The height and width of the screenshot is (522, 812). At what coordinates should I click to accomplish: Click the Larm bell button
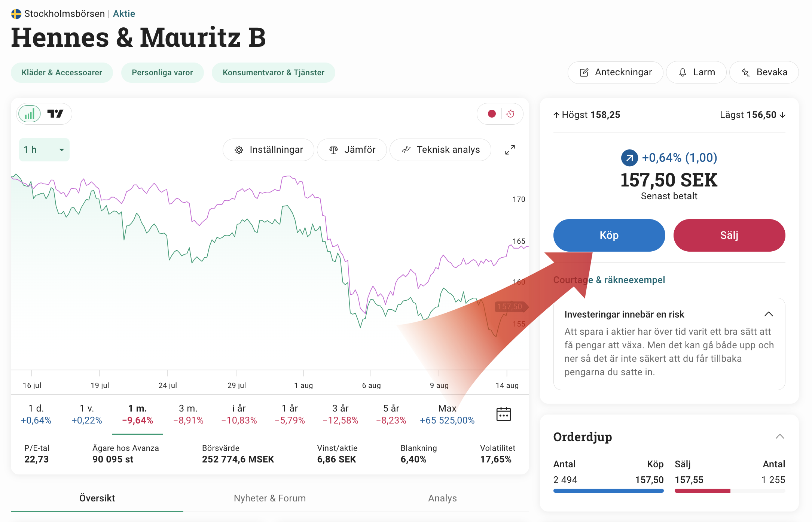pyautogui.click(x=696, y=72)
